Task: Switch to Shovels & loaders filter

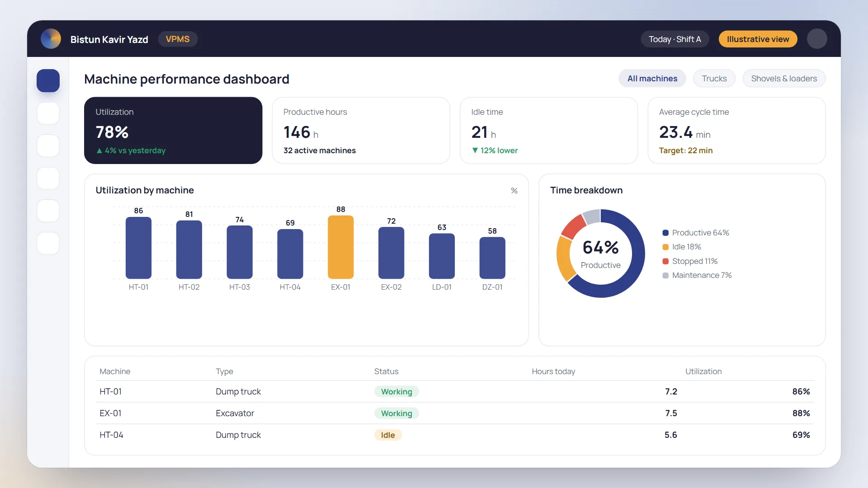Action: (x=784, y=79)
